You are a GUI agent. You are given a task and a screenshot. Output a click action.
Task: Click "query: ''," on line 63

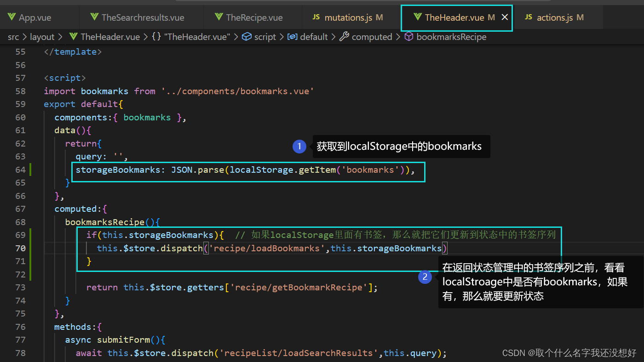102,156
